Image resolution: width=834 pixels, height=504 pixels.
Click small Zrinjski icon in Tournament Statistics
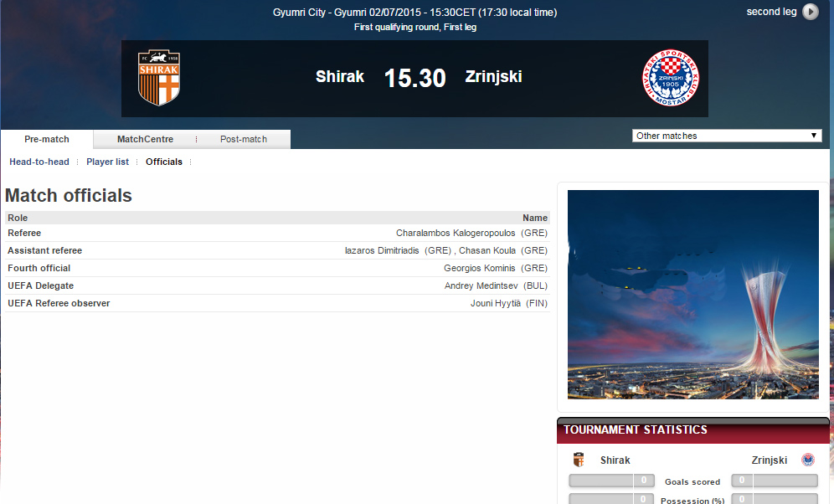click(807, 460)
